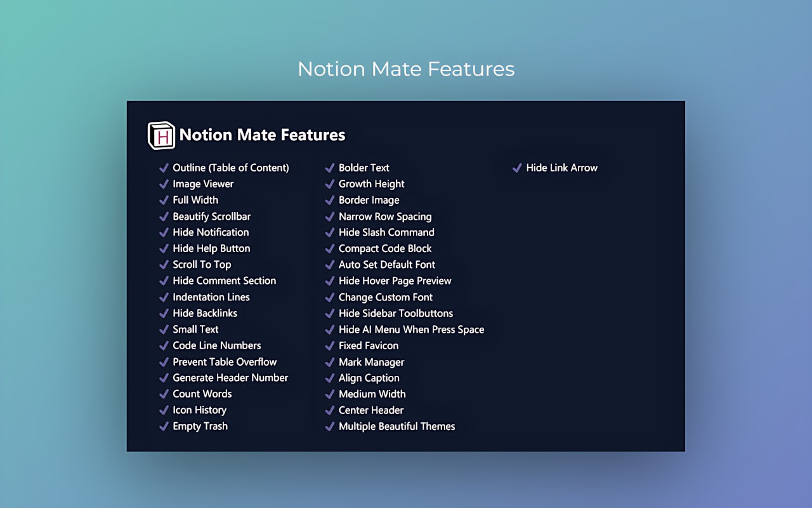Click the Notion Mate logo icon

click(160, 135)
